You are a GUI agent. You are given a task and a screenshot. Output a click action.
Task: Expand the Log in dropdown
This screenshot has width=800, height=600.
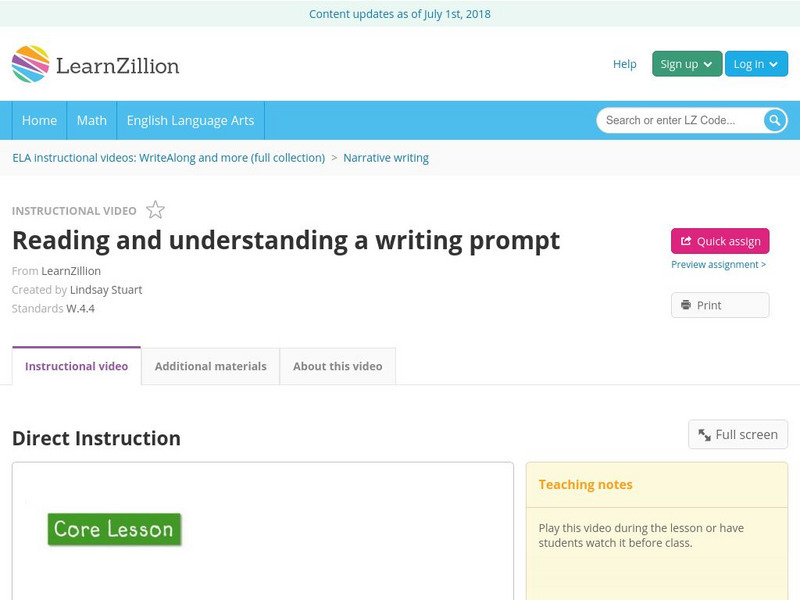756,64
